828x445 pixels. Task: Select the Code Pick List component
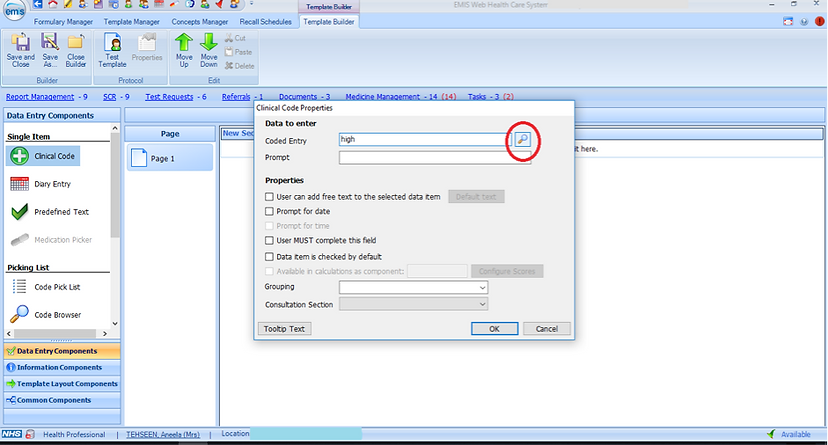click(x=45, y=287)
